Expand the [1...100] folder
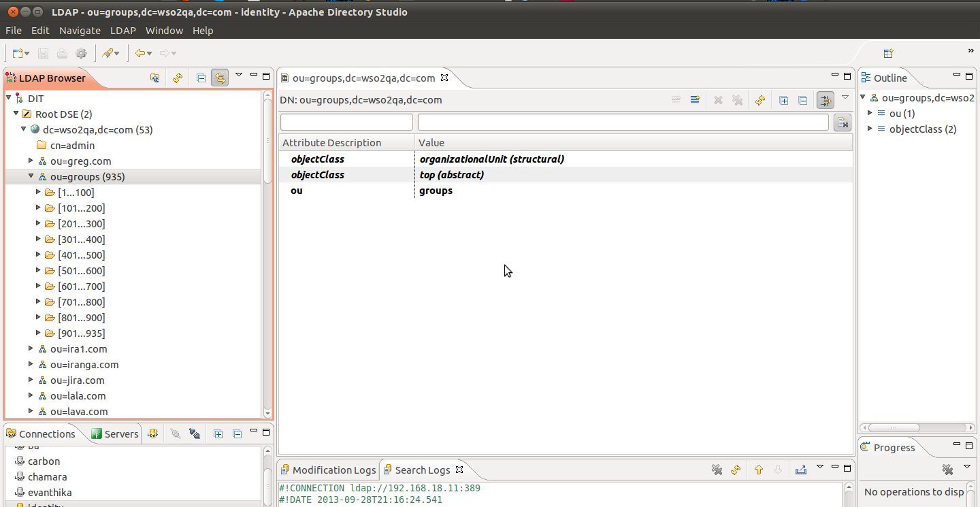Viewport: 980px width, 507px height. 39,192
